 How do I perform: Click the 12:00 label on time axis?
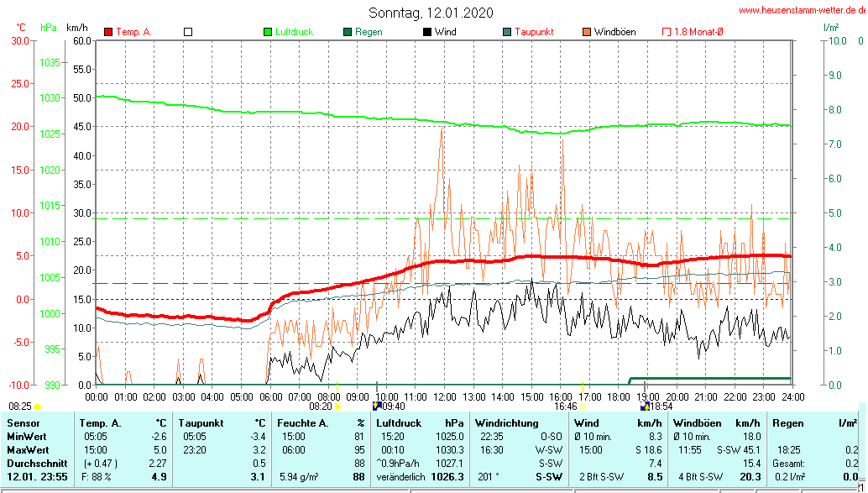[444, 396]
